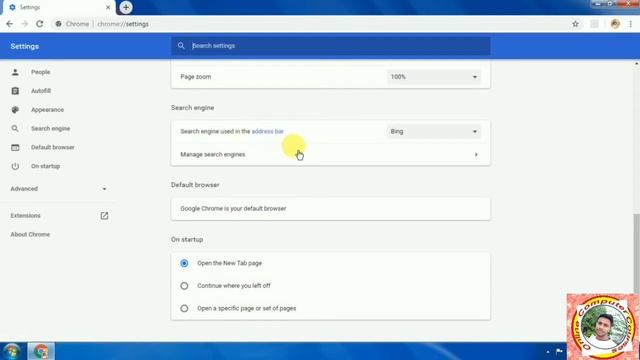Open a new tab with plus button
Viewport: 640px width, 360px height.
pos(126,7)
